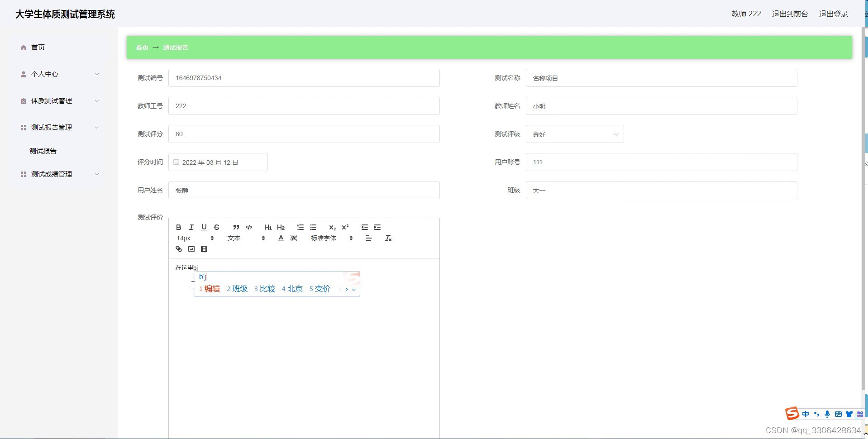Toggle strikethrough formatting in the editor
Screen dimensions: 868x439
coord(216,227)
